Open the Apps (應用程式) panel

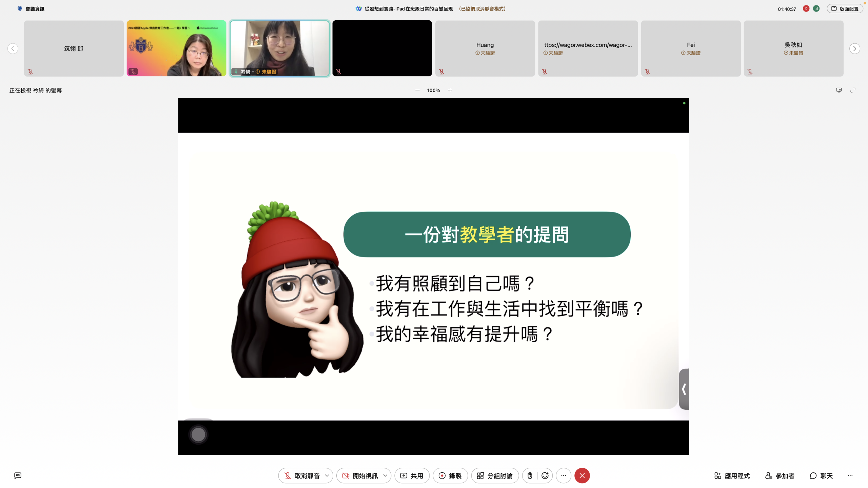click(x=732, y=475)
